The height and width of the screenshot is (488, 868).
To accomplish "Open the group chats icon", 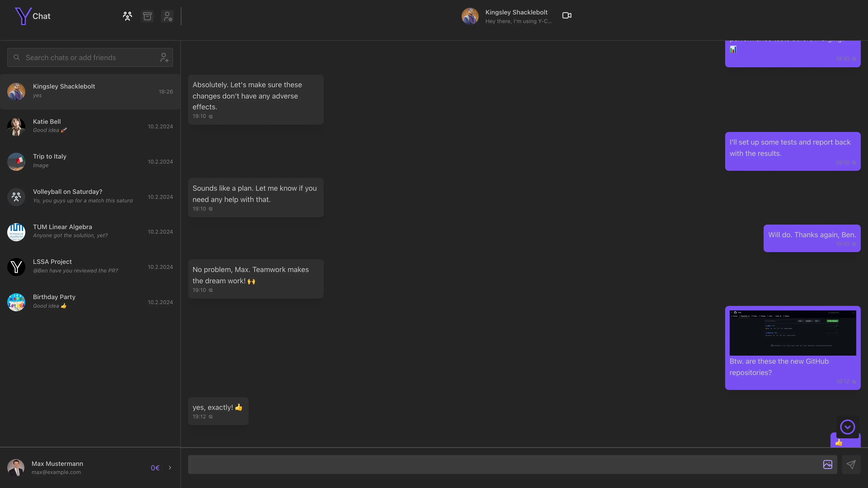I will (x=127, y=16).
